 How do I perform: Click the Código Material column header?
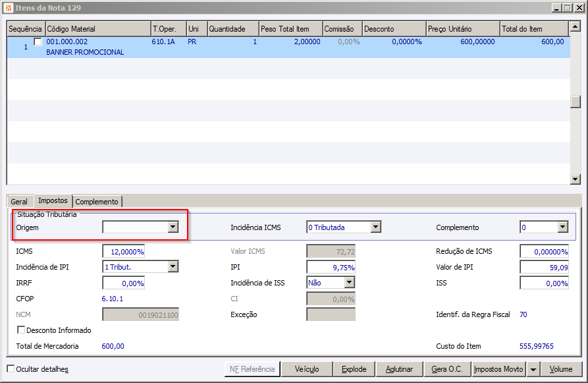(98, 29)
